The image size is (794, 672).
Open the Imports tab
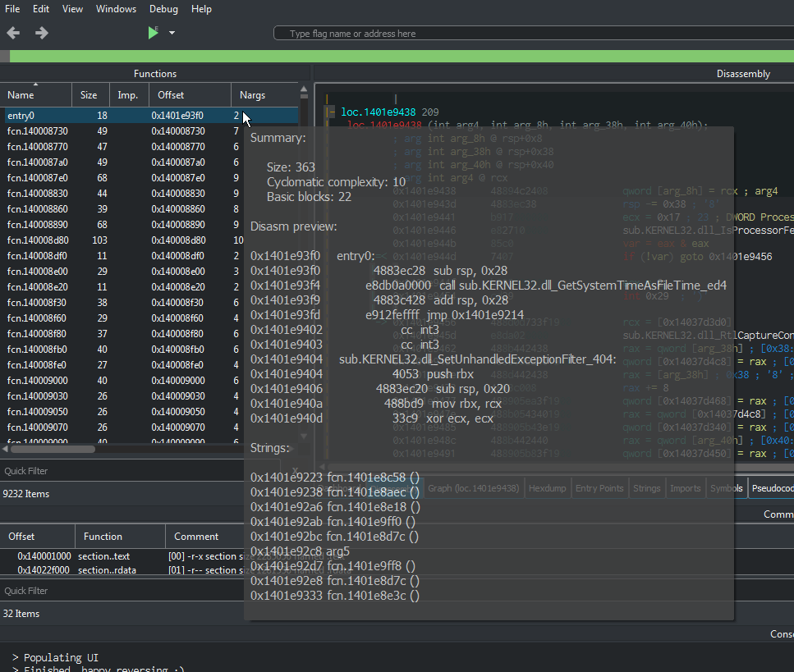tap(685, 488)
